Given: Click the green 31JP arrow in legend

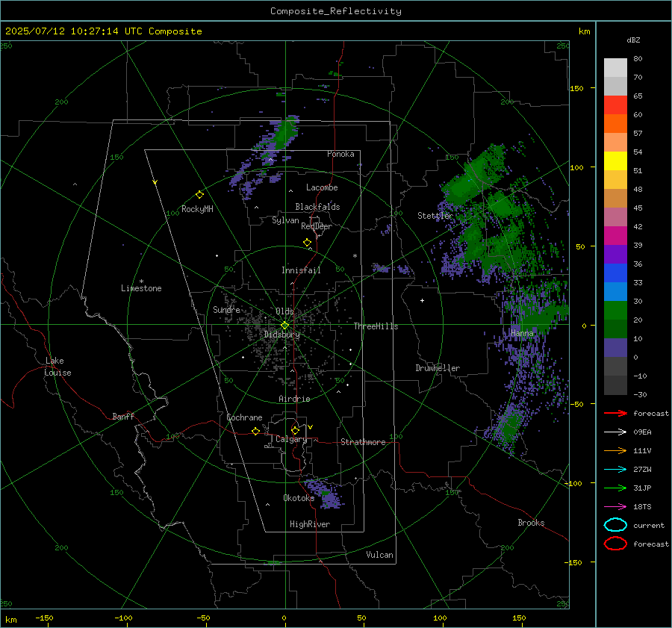Looking at the screenshot, I should click(x=615, y=488).
